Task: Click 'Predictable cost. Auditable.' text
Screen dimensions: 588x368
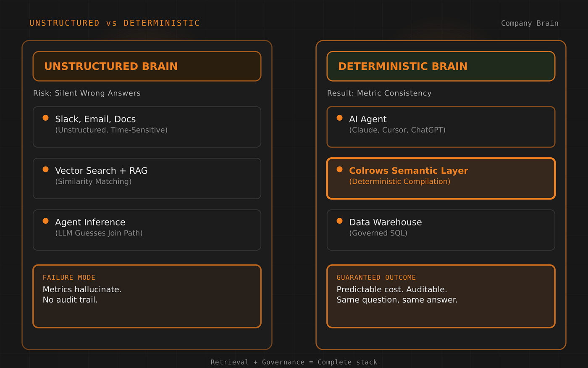Action: 392,289
